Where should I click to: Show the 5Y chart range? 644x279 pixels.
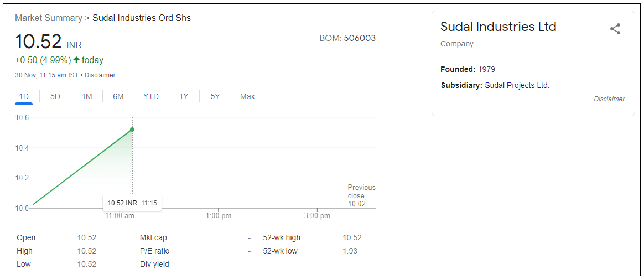[215, 96]
